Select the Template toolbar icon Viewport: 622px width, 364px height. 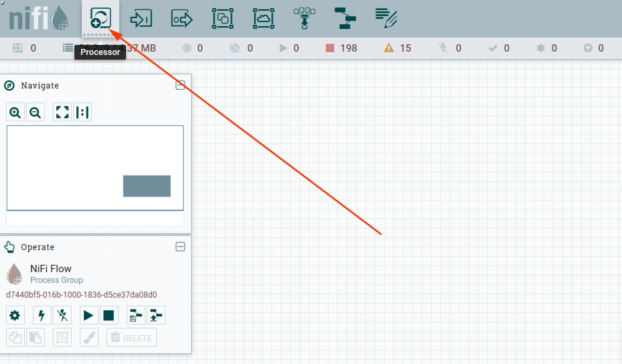click(x=345, y=19)
